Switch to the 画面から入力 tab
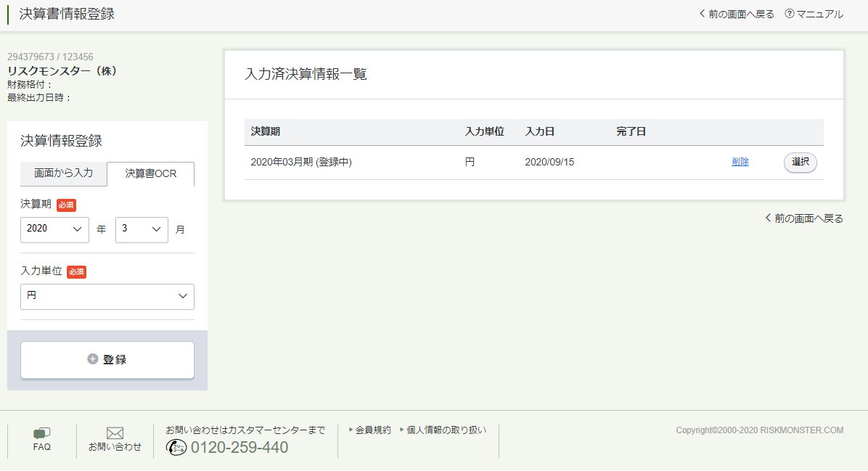The image size is (868, 471). (64, 173)
